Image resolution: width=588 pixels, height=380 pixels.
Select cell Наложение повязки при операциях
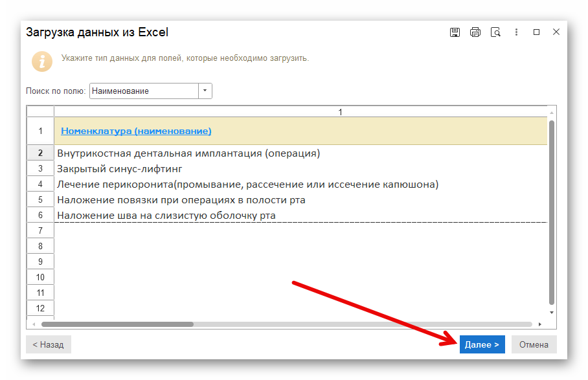(300, 200)
